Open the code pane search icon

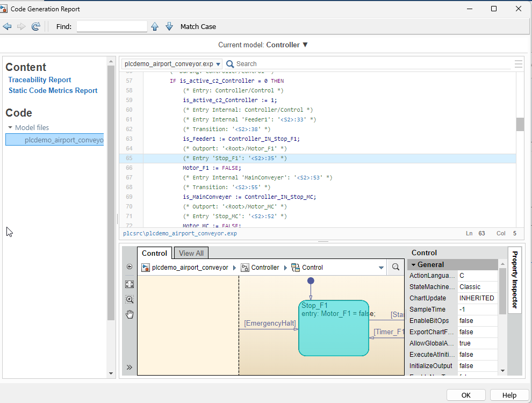(x=230, y=63)
